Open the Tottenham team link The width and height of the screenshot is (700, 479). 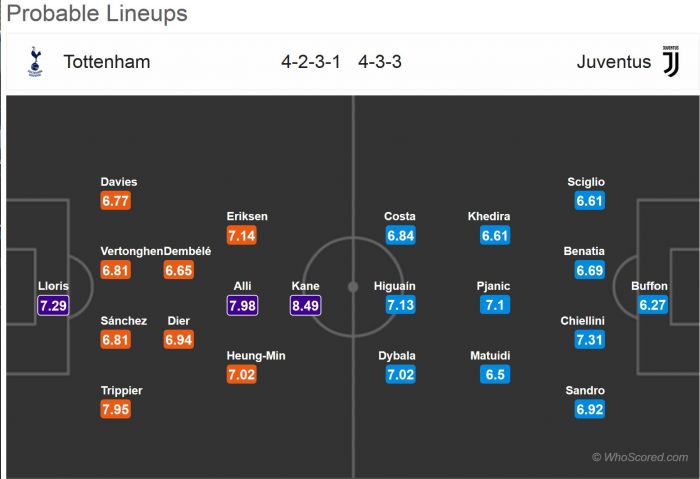(107, 62)
